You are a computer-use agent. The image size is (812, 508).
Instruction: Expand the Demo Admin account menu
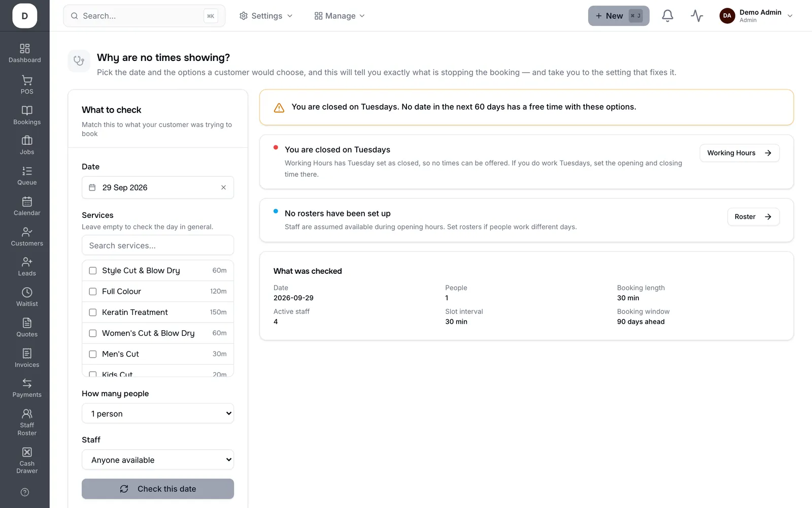(756, 16)
